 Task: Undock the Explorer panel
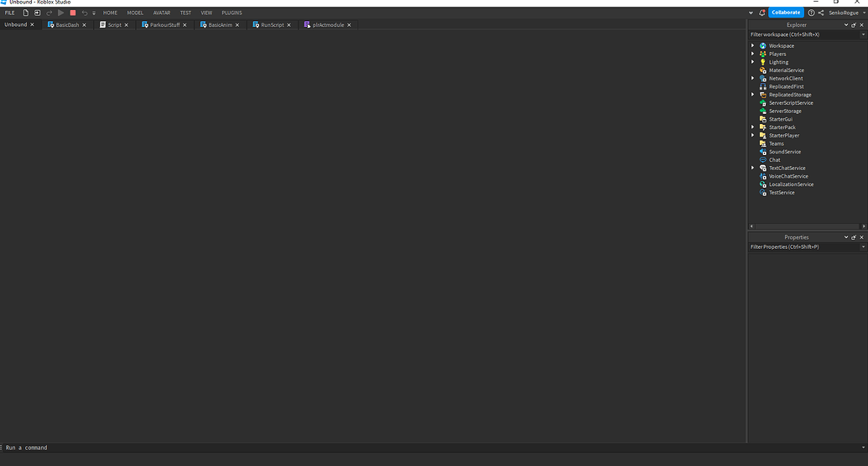coord(854,25)
